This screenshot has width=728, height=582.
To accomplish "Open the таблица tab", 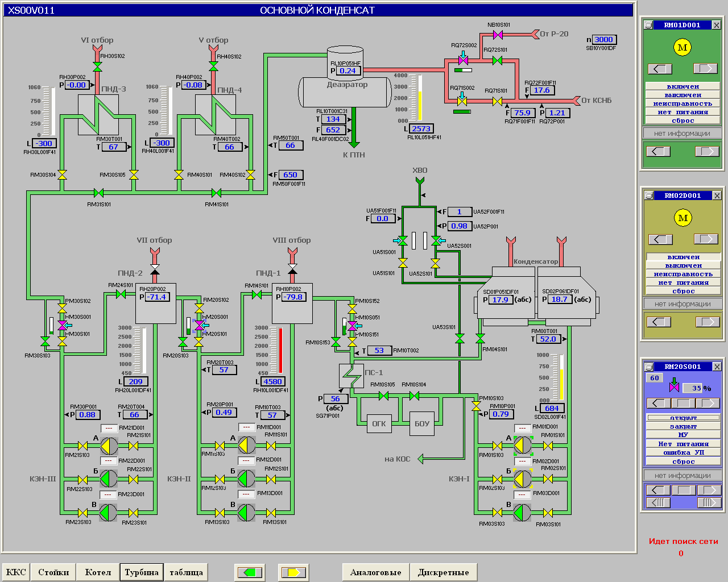I will [186, 572].
